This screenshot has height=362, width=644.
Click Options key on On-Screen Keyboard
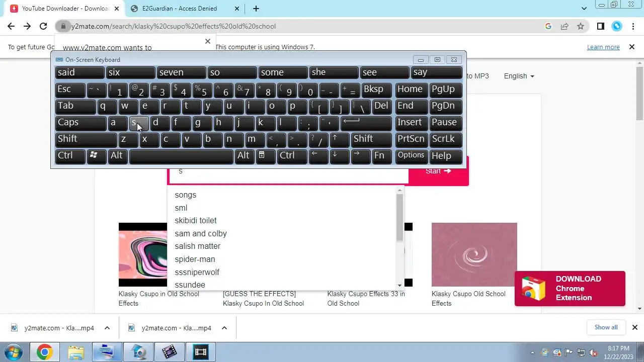[x=411, y=156]
